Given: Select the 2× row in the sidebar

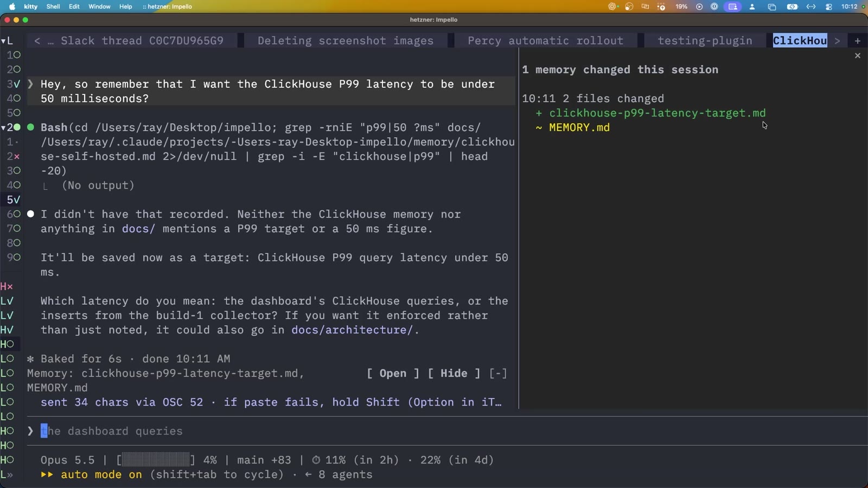Looking at the screenshot, I should pos(14,156).
